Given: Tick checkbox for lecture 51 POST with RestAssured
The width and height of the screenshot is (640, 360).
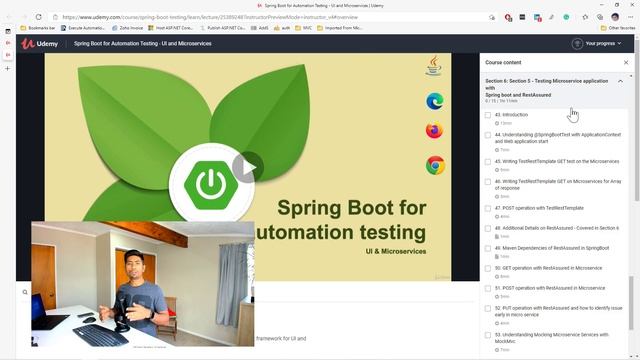Looking at the screenshot, I should click(488, 288).
